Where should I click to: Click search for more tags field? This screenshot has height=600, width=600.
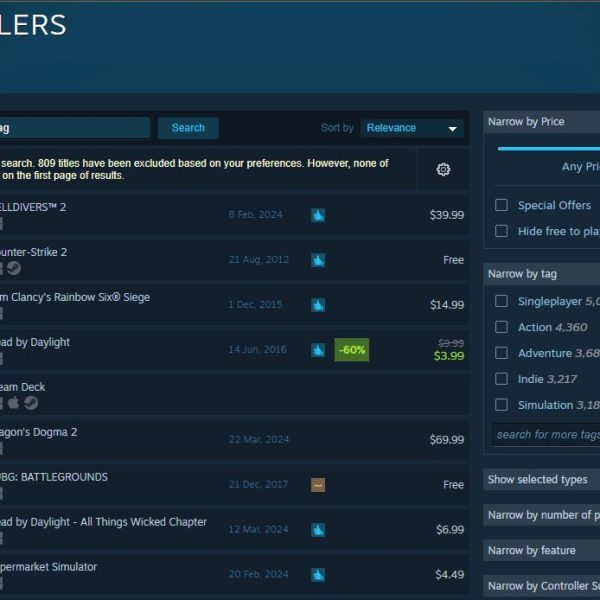click(546, 435)
